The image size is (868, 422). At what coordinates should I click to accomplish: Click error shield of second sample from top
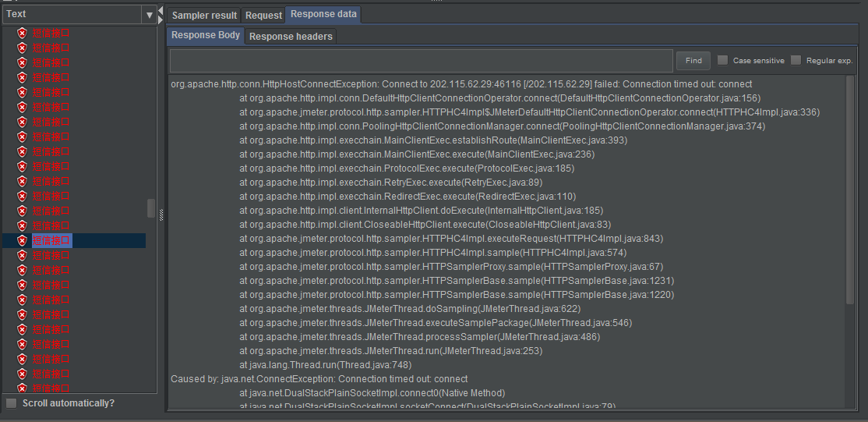[x=22, y=48]
